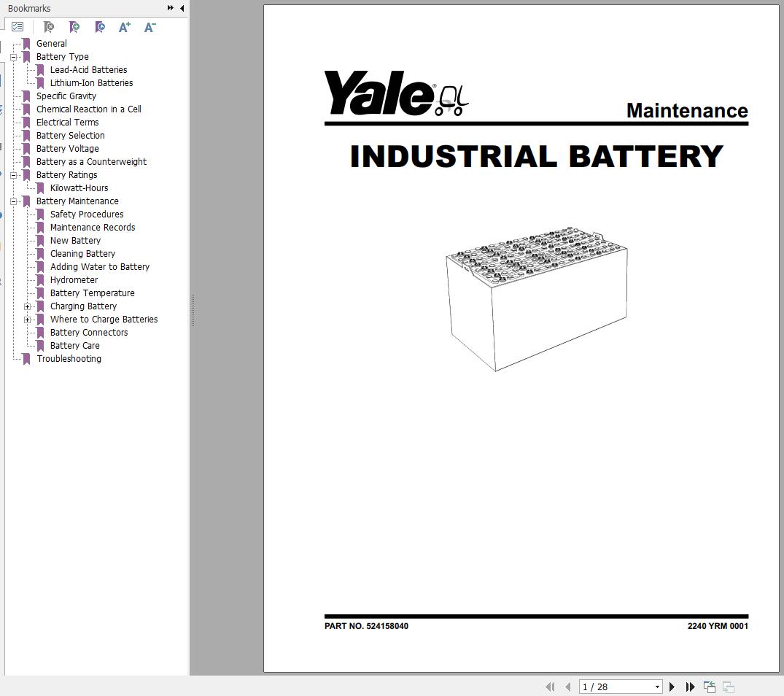The height and width of the screenshot is (696, 784).
Task: Go to the Specific Gravity bookmark
Action: 66,96
